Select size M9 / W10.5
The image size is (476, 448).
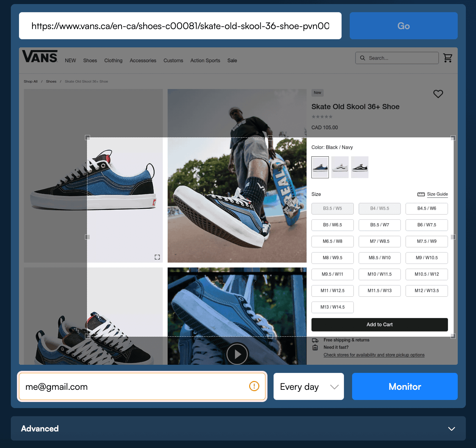tap(427, 258)
